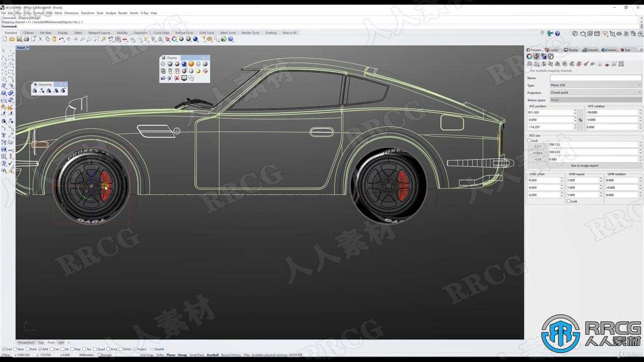Viewport: 644px width, 362px height.
Task: Click stepper on first UVW offset field
Action: click(562, 180)
